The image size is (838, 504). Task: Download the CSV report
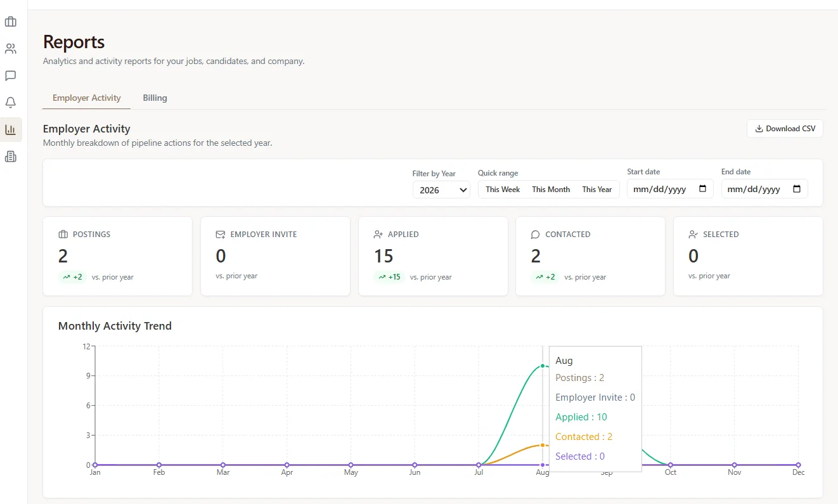[785, 129]
